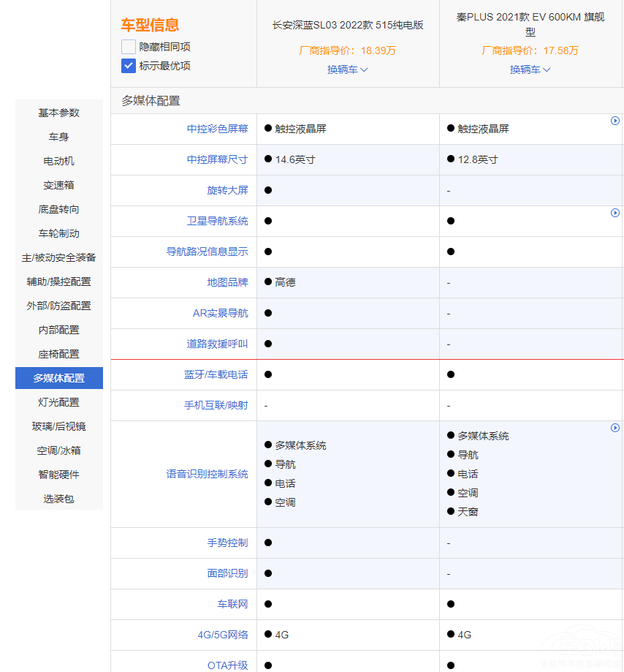This screenshot has height=672, width=624.
Task: Select 电动机 in the left navigation
Action: click(x=59, y=161)
